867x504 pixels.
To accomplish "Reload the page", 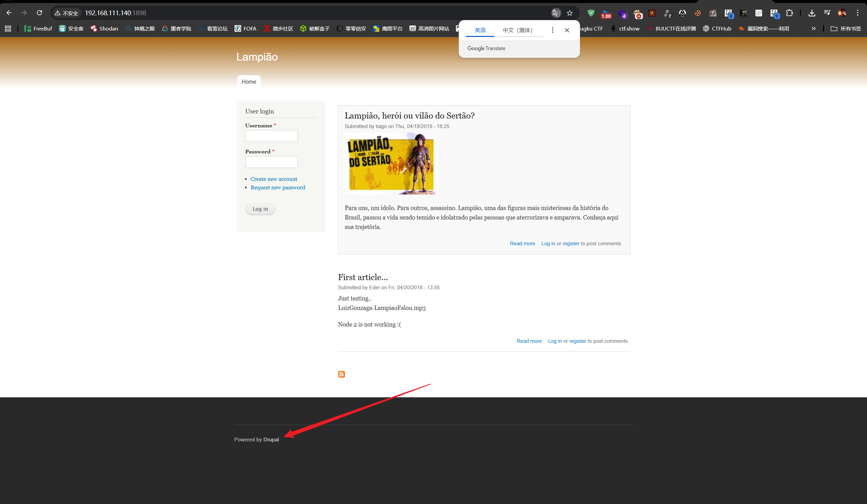I will (40, 13).
